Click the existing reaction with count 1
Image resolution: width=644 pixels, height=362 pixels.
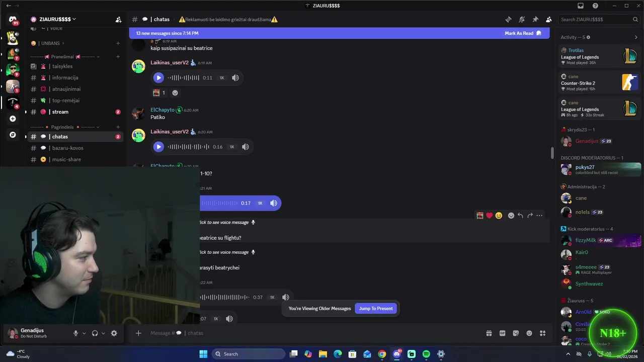pyautogui.click(x=159, y=93)
